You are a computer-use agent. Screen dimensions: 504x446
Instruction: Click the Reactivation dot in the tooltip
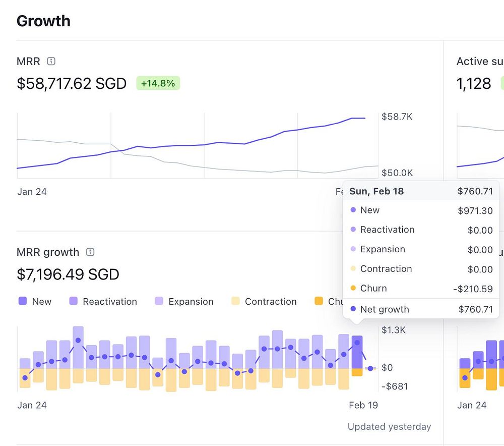353,230
